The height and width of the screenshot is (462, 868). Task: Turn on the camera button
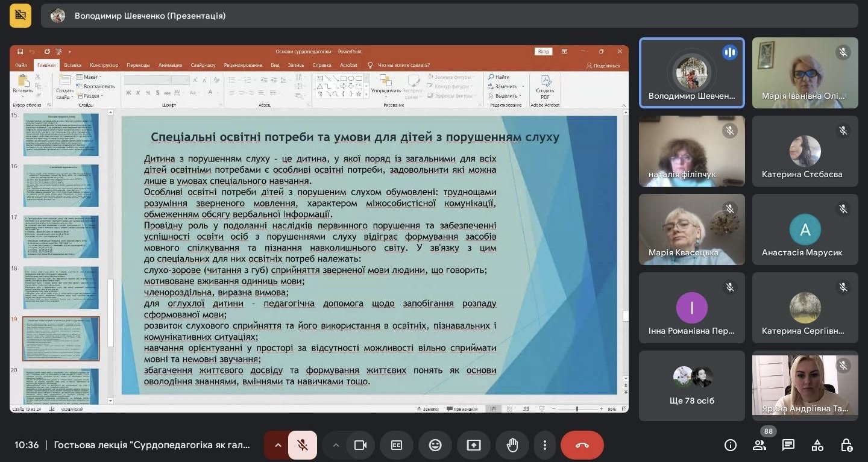[x=360, y=445]
